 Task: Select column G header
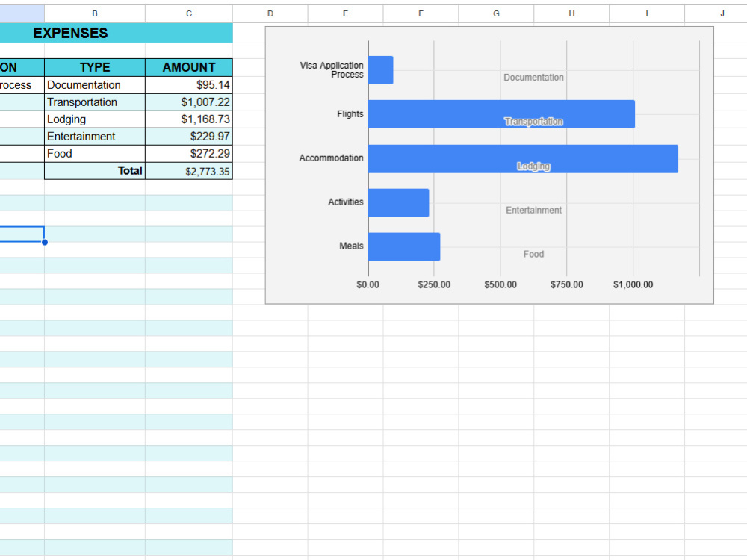[x=496, y=13]
